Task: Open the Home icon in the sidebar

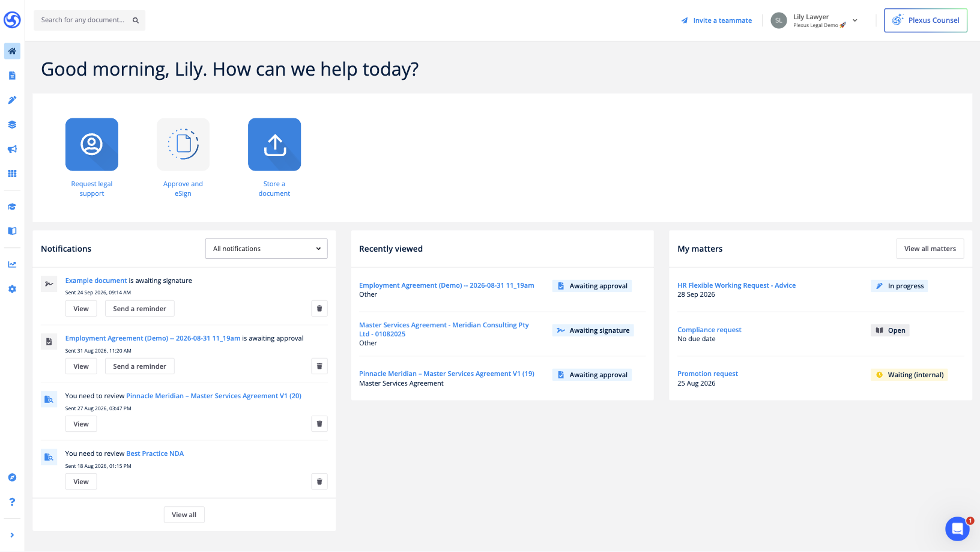Action: click(x=12, y=51)
